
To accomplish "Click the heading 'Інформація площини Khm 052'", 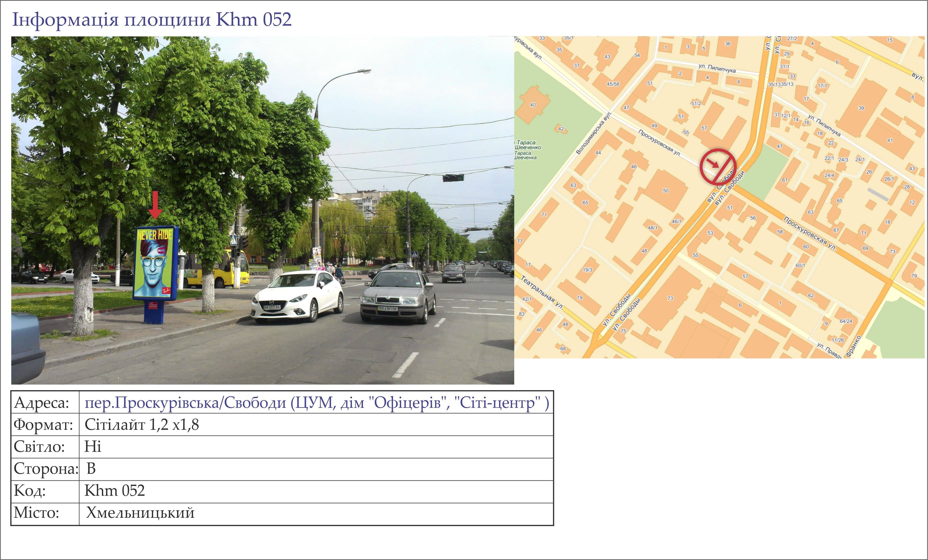I will pos(152,20).
